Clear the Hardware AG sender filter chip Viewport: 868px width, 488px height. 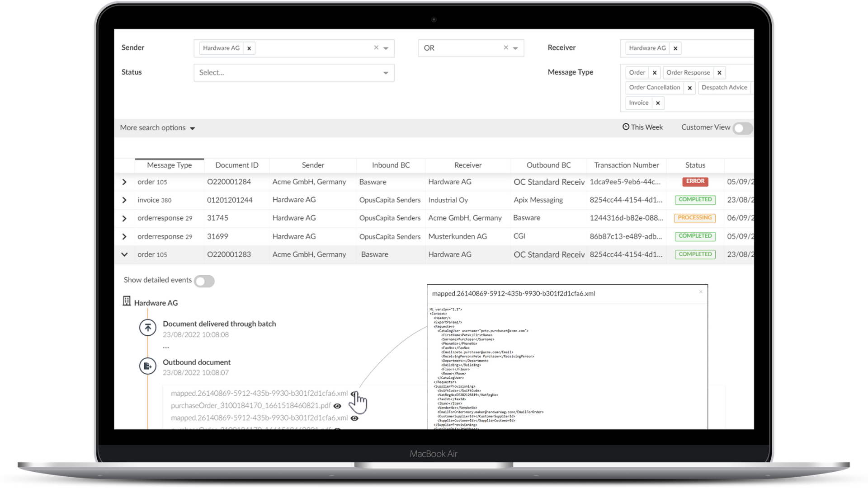click(249, 48)
